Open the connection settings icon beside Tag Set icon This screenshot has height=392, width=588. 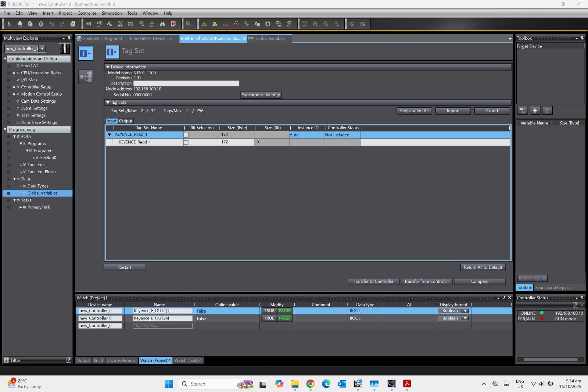point(86,76)
